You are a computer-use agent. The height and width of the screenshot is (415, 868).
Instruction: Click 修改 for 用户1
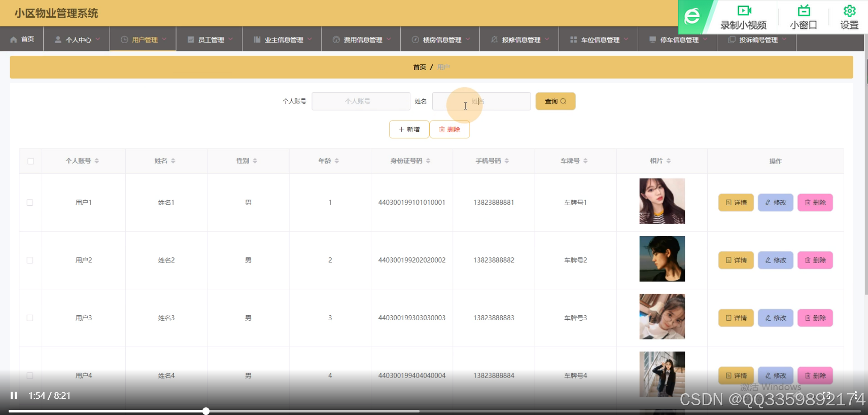click(x=776, y=203)
